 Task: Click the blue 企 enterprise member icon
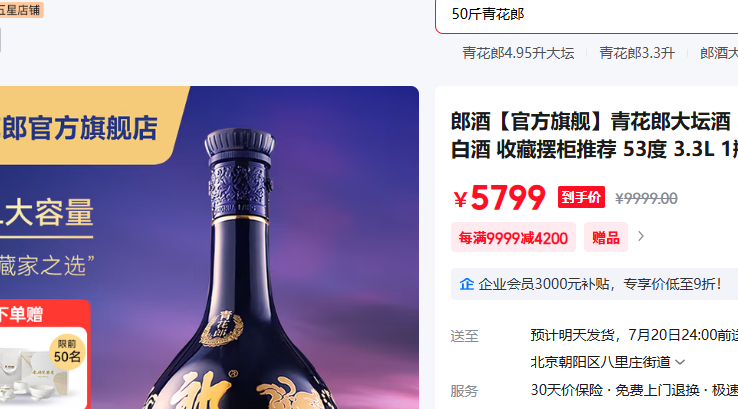point(466,284)
